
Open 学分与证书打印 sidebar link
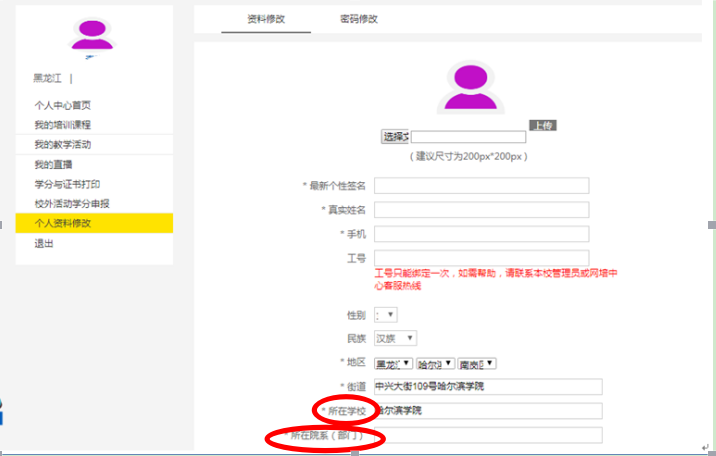[67, 184]
